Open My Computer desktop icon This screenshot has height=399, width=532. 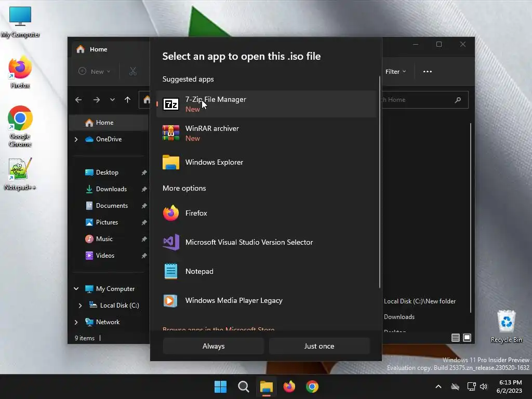20,22
